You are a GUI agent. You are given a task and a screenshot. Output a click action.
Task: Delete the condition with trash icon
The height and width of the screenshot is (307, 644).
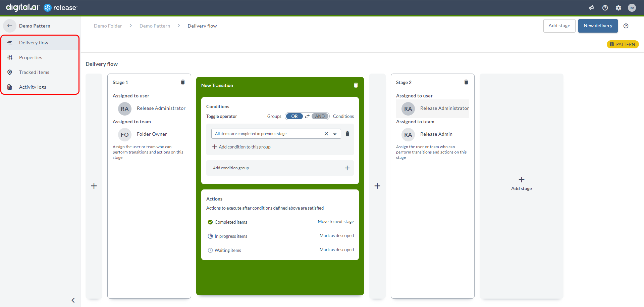(x=347, y=134)
